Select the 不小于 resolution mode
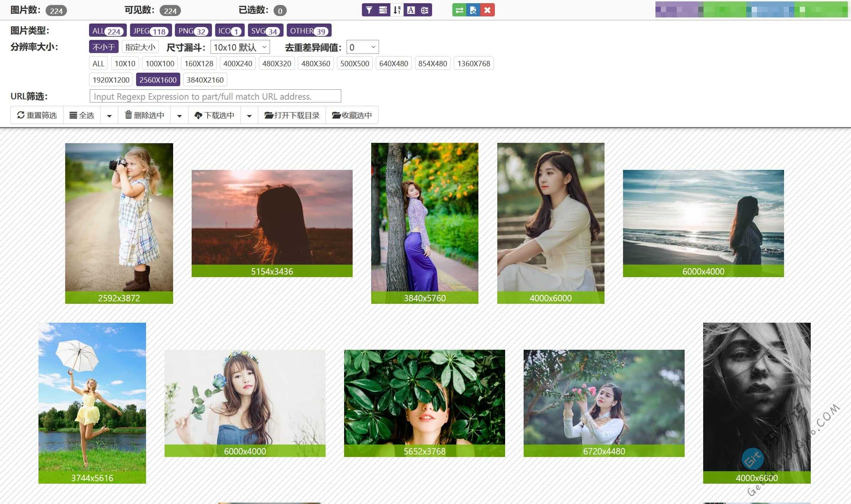 tap(103, 47)
